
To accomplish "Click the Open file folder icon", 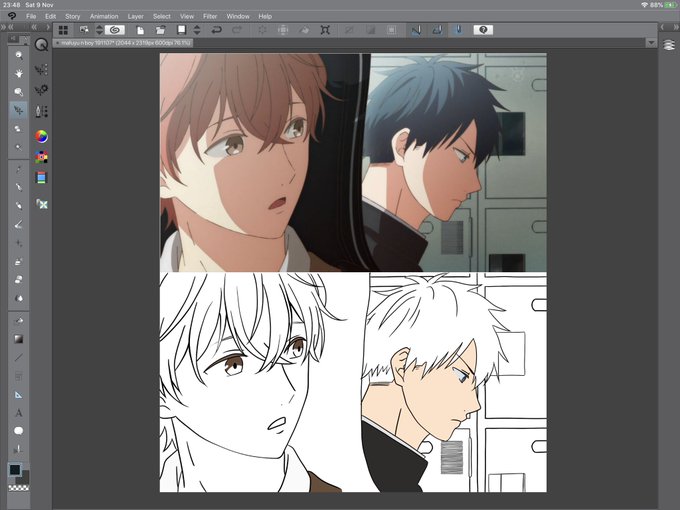I will tap(160, 30).
